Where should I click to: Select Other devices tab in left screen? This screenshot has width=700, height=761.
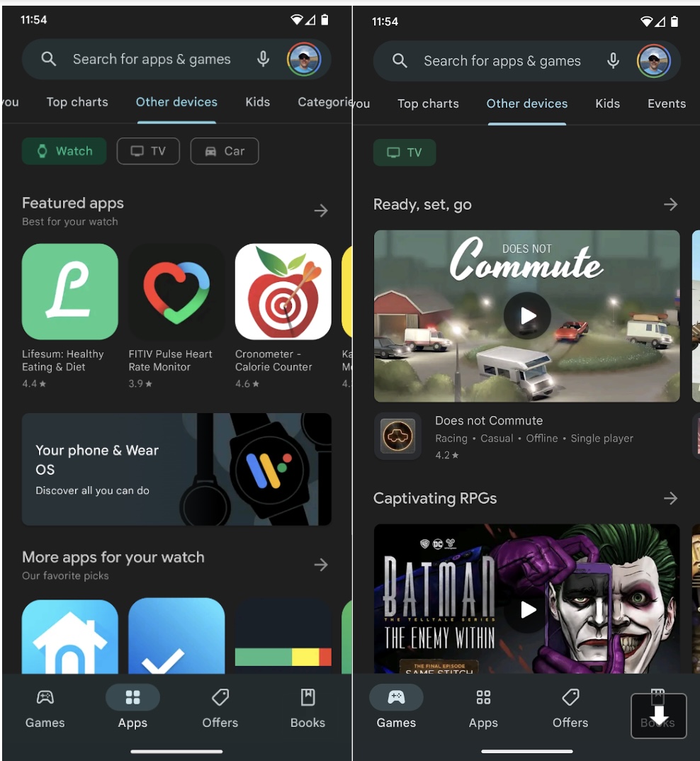[x=176, y=102]
